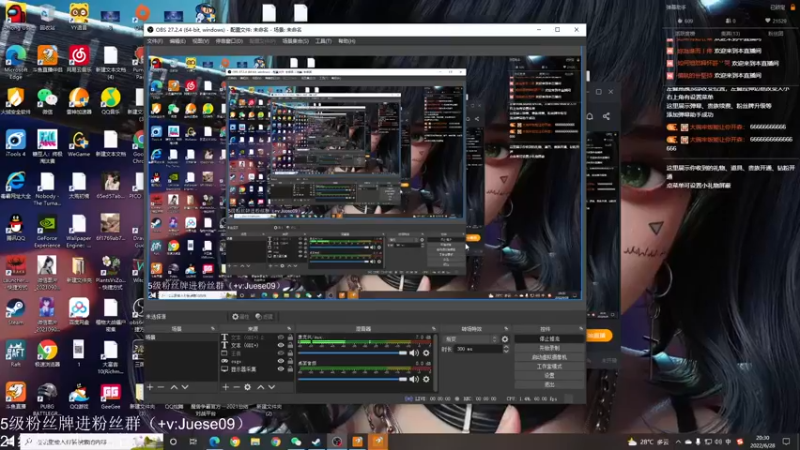Open OBS Studio icon in the taskbar

point(337,442)
